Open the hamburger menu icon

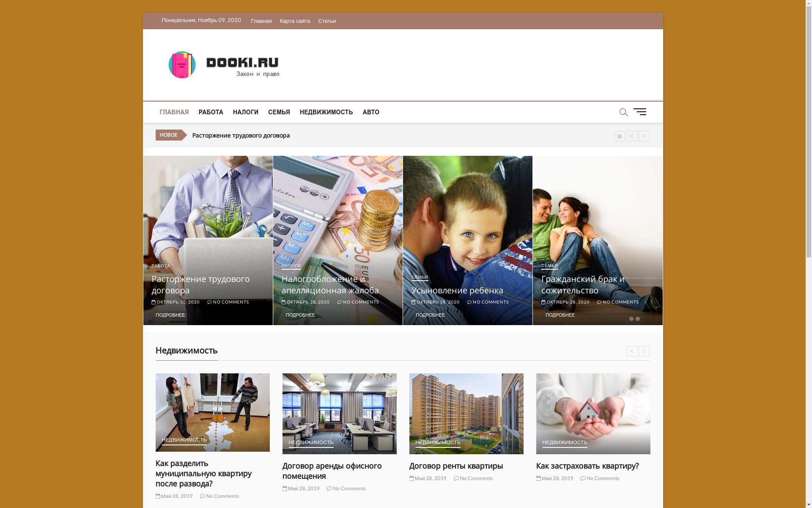pos(640,112)
